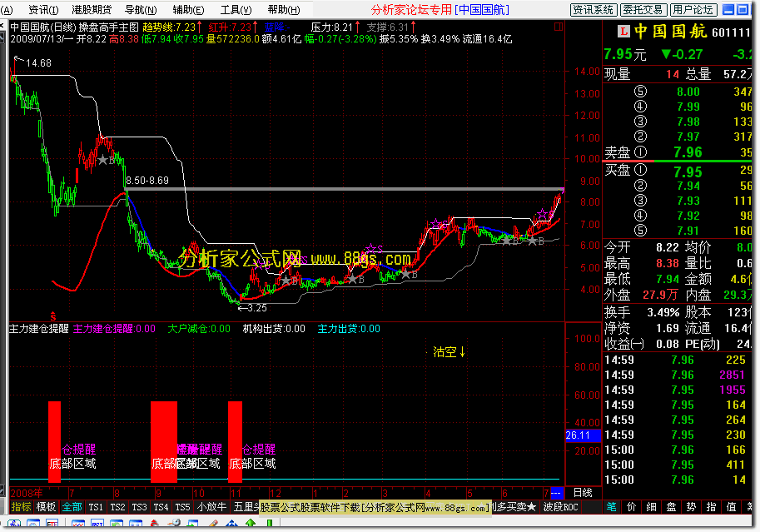Click the 资讯系统 button
The height and width of the screenshot is (532, 760).
click(594, 10)
